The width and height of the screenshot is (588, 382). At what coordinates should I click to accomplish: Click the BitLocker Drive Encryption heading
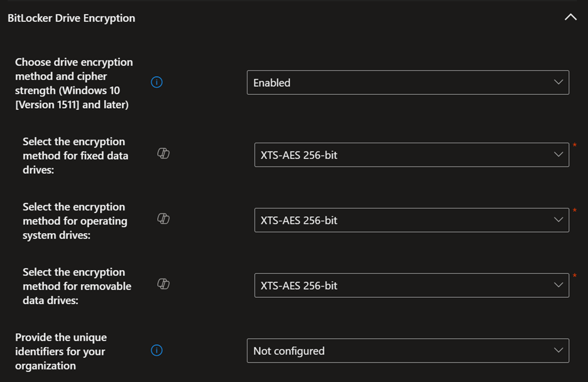click(x=71, y=18)
